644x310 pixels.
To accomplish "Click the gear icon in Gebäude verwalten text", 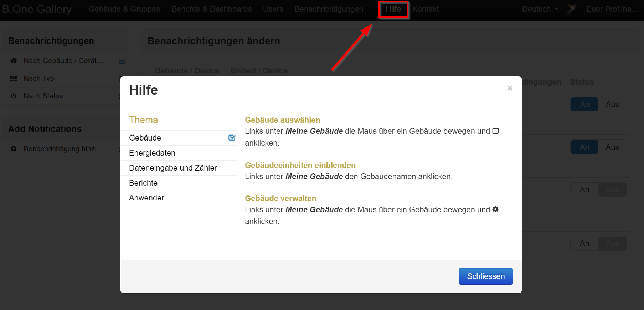I will coord(495,209).
